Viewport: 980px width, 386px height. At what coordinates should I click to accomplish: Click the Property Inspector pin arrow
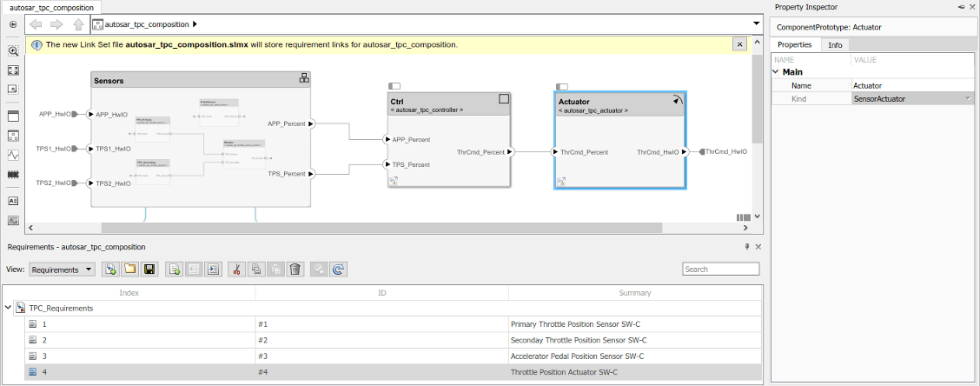click(x=961, y=6)
